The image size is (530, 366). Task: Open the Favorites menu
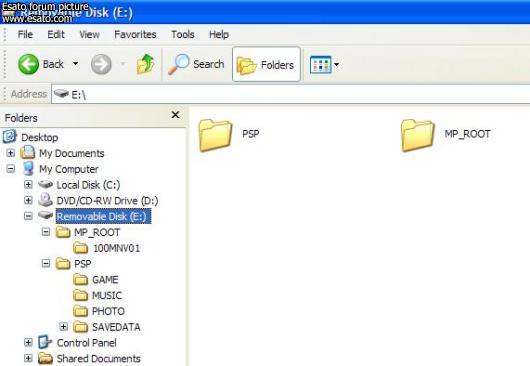pyautogui.click(x=135, y=34)
